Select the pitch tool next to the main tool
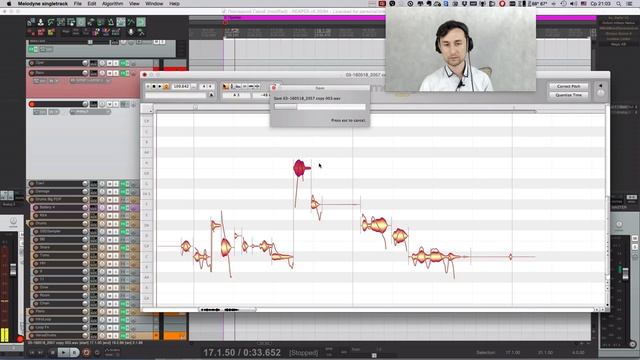This screenshot has width=640, height=360. pyautogui.click(x=233, y=87)
